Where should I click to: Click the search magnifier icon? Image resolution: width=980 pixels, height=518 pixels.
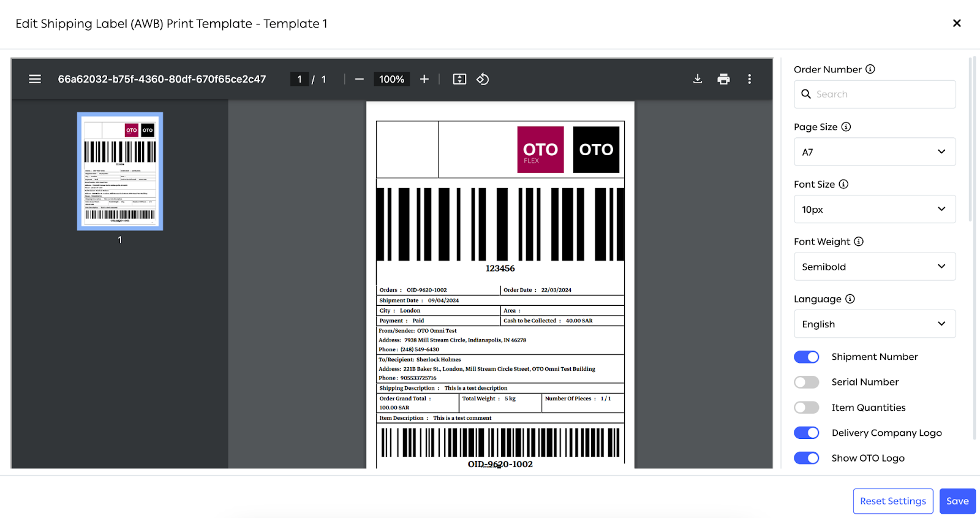coord(806,94)
